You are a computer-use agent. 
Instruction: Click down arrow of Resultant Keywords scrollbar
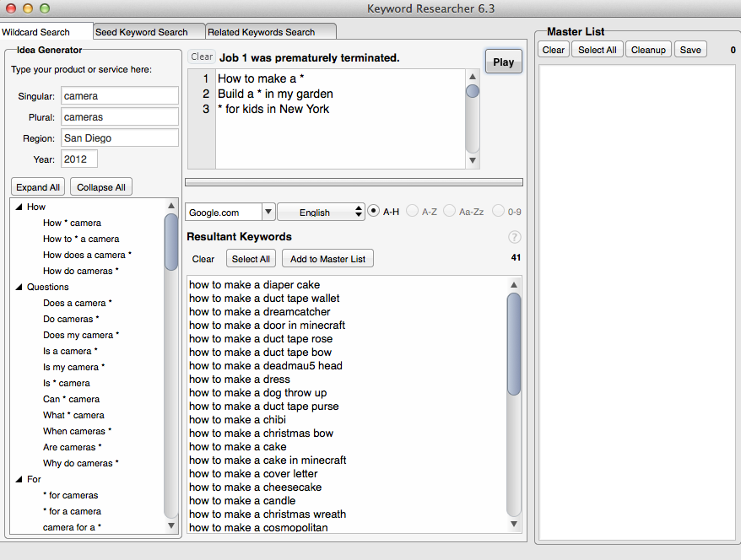pos(514,524)
